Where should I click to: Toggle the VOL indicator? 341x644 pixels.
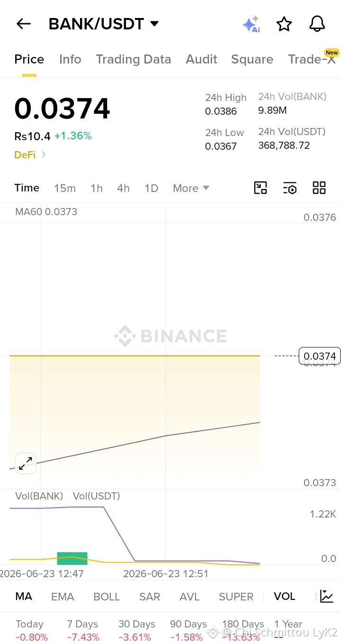285,596
